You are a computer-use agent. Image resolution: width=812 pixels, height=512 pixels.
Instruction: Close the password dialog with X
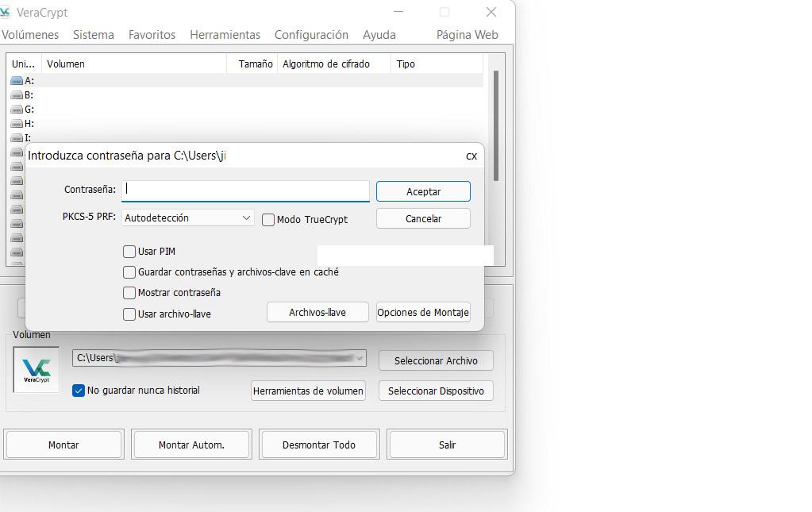tap(471, 156)
